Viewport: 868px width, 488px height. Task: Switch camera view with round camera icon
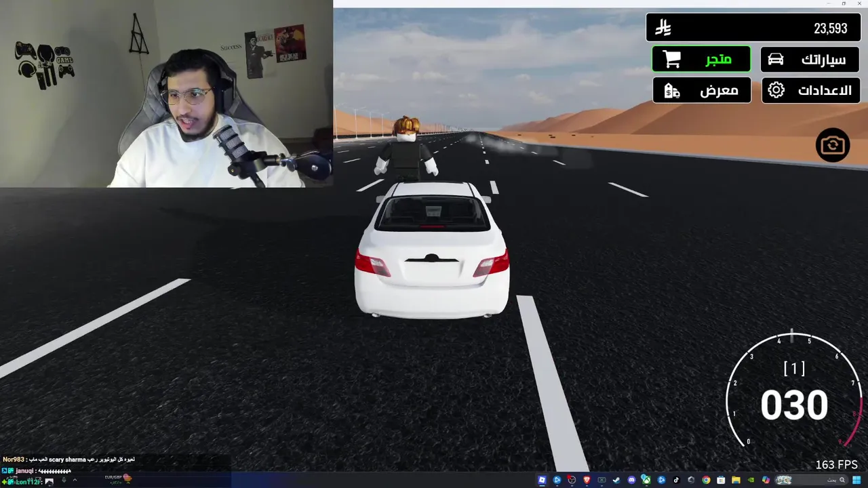point(833,145)
